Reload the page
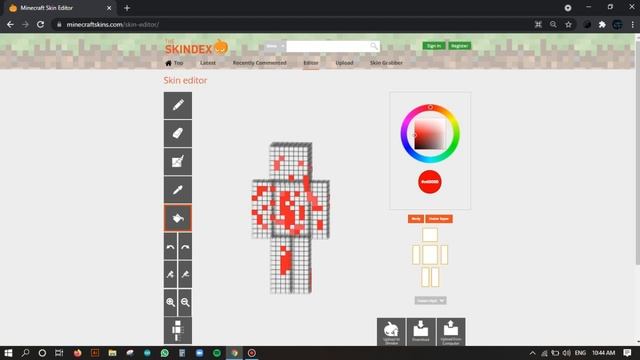This screenshot has height=360, width=640. pyautogui.click(x=40, y=24)
